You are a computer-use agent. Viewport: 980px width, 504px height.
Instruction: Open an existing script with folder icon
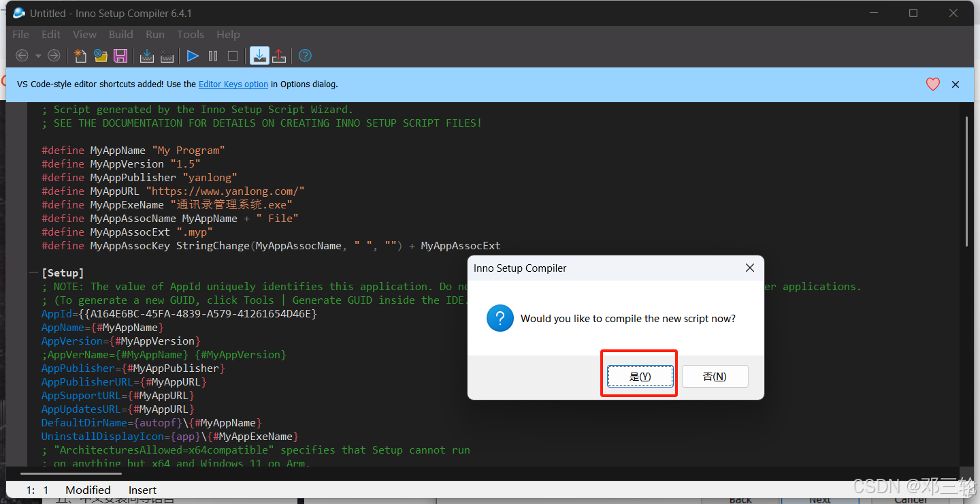coord(101,56)
